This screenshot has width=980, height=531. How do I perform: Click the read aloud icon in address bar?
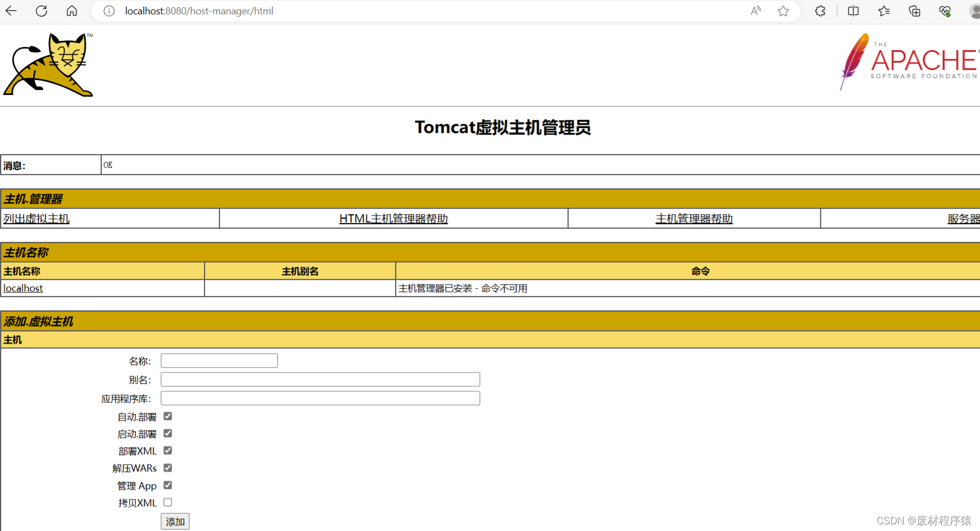755,11
